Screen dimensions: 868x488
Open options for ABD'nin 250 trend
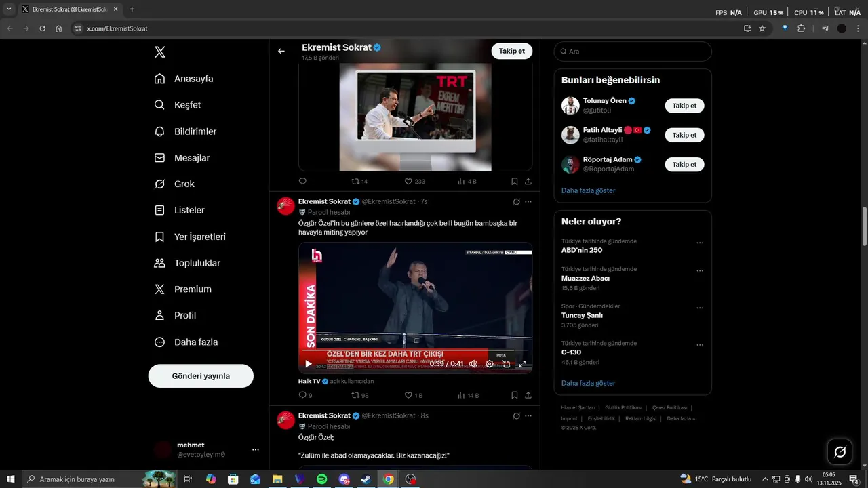[x=700, y=243]
